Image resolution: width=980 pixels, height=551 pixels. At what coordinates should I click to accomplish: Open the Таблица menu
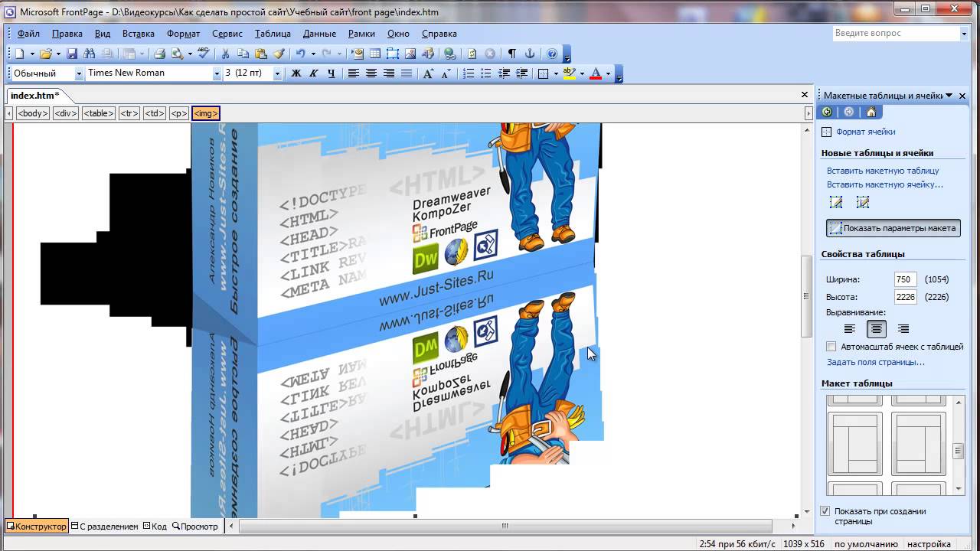click(273, 34)
